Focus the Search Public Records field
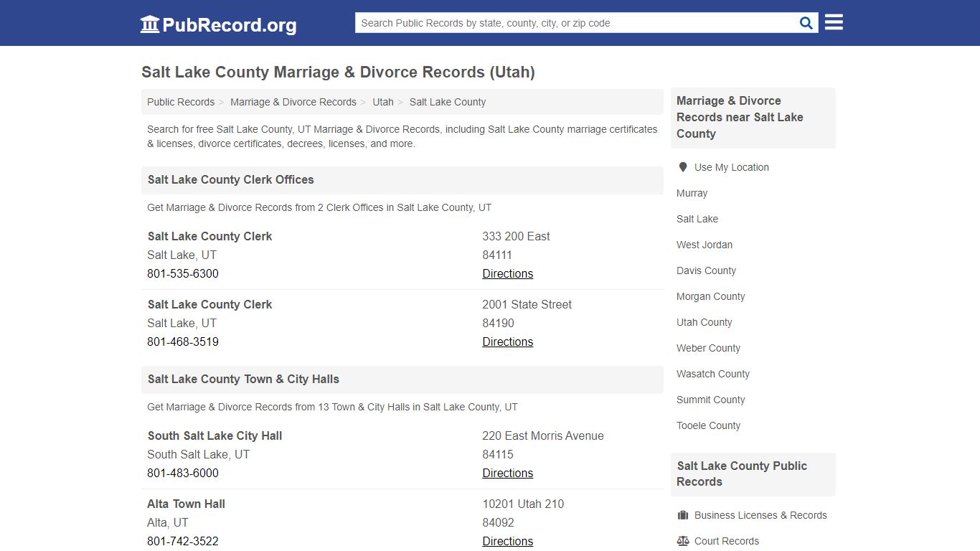This screenshot has width=980, height=551. (x=576, y=23)
